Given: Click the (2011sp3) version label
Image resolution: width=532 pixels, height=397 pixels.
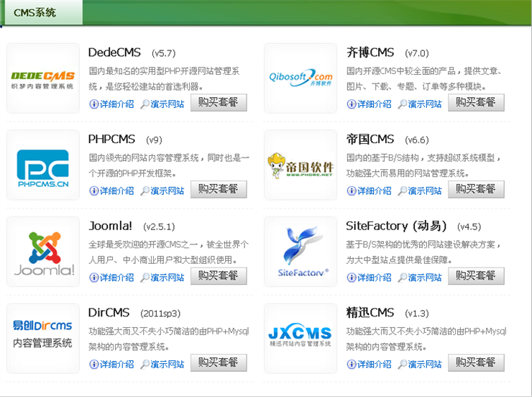Looking at the screenshot, I should click(160, 313).
